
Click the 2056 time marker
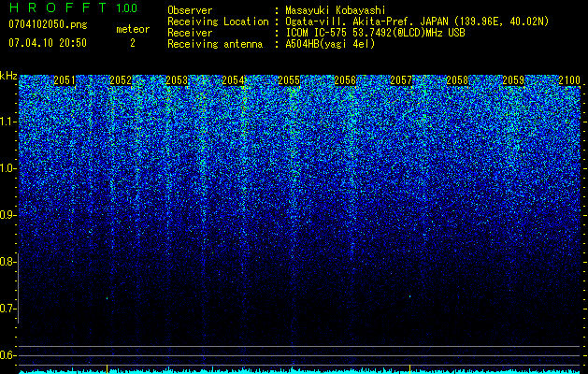pyautogui.click(x=345, y=80)
